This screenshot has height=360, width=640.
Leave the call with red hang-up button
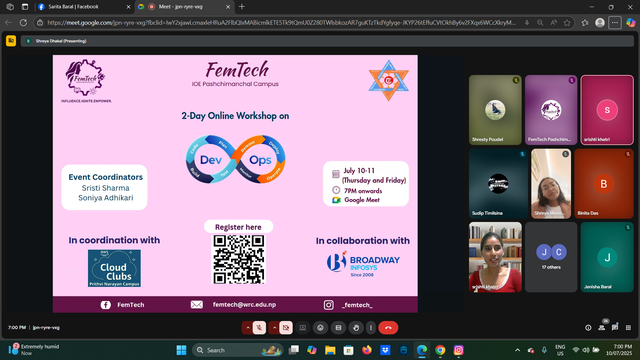click(x=388, y=328)
